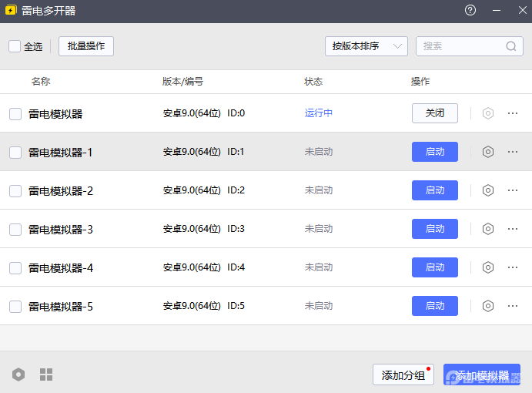This screenshot has width=532, height=393.
Task: Toggle the 全选 checkbox
Action: [x=15, y=46]
